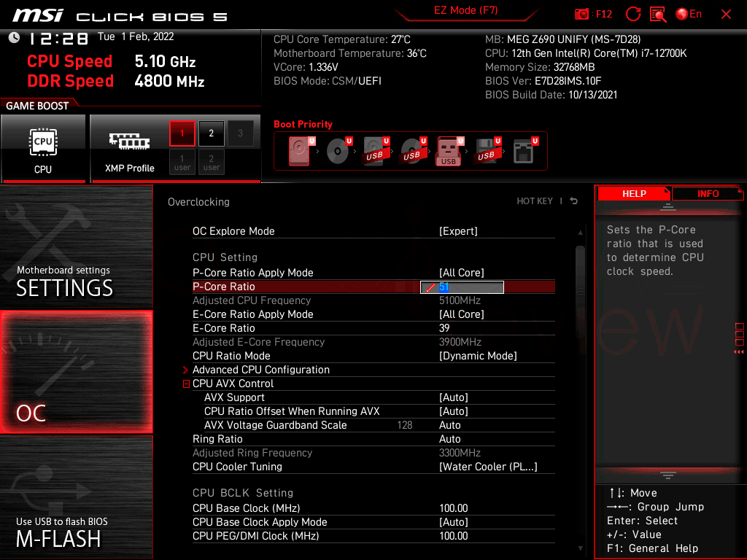Screen dimensions: 747x560
Task: Open the SETTINGS motherboard section
Action: click(x=76, y=246)
